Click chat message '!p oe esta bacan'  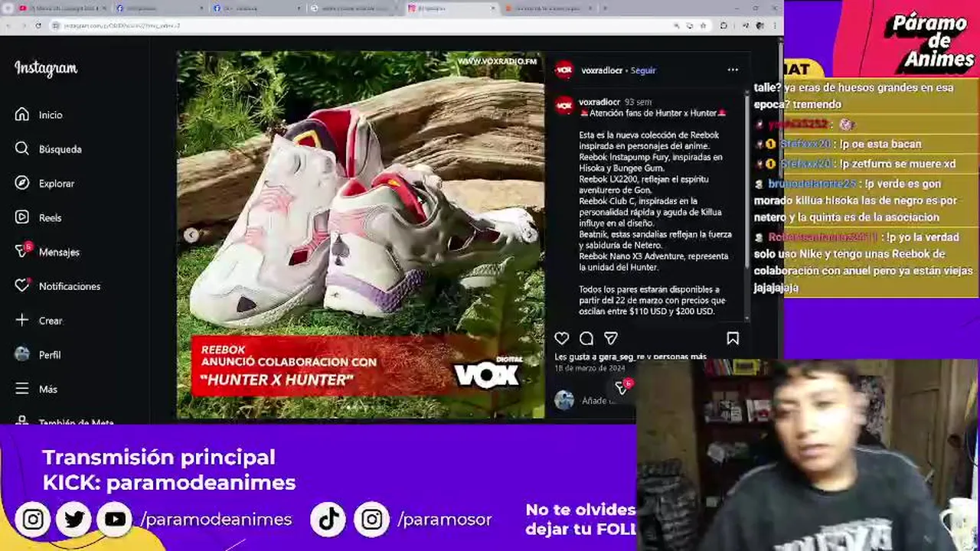[x=880, y=144]
